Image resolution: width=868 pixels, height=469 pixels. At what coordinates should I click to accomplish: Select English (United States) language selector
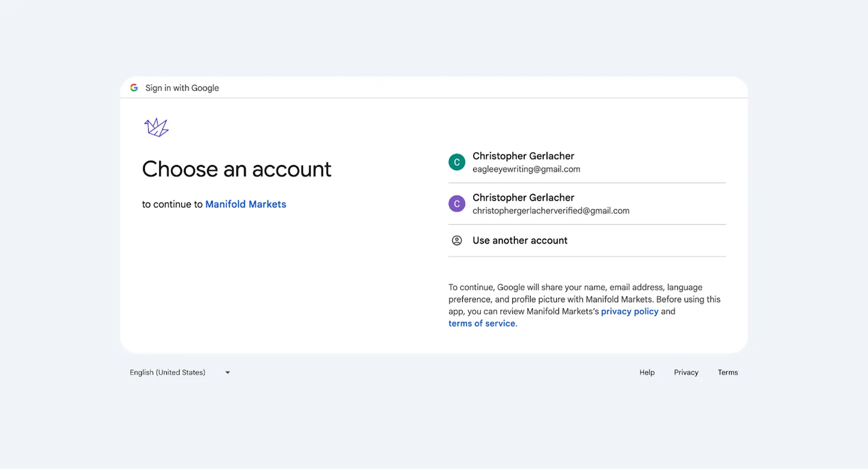click(180, 372)
